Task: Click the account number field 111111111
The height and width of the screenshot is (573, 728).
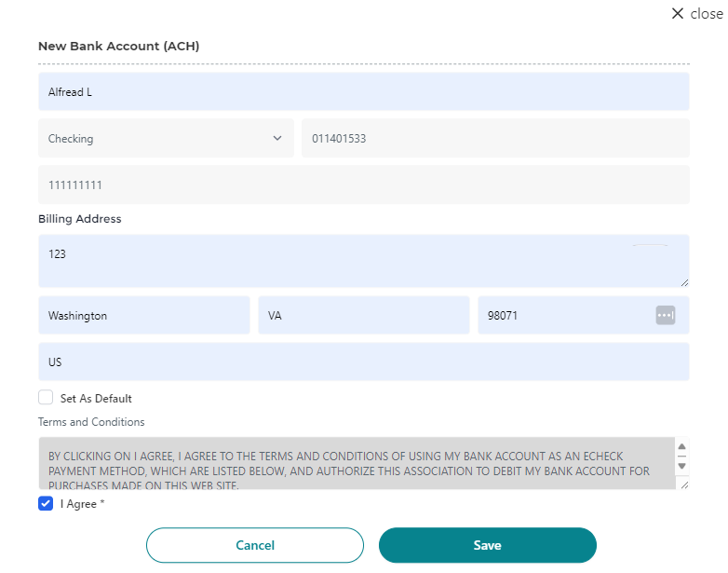Action: pyautogui.click(x=363, y=185)
